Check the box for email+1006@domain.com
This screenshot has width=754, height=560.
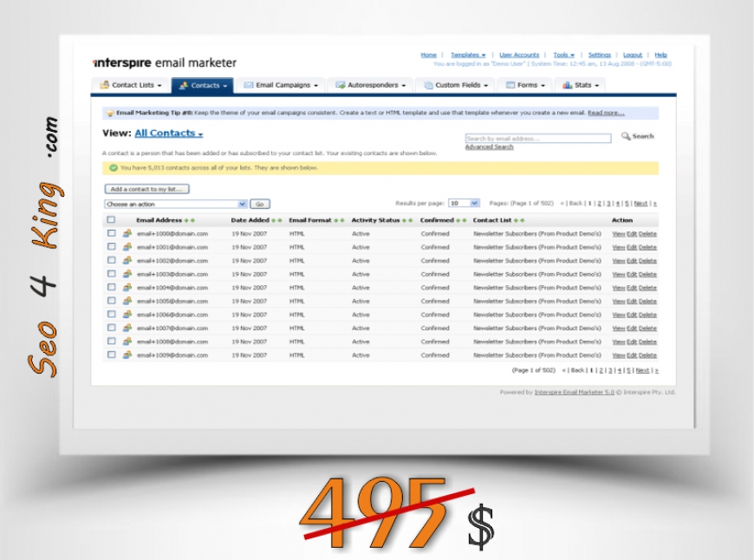(x=112, y=314)
